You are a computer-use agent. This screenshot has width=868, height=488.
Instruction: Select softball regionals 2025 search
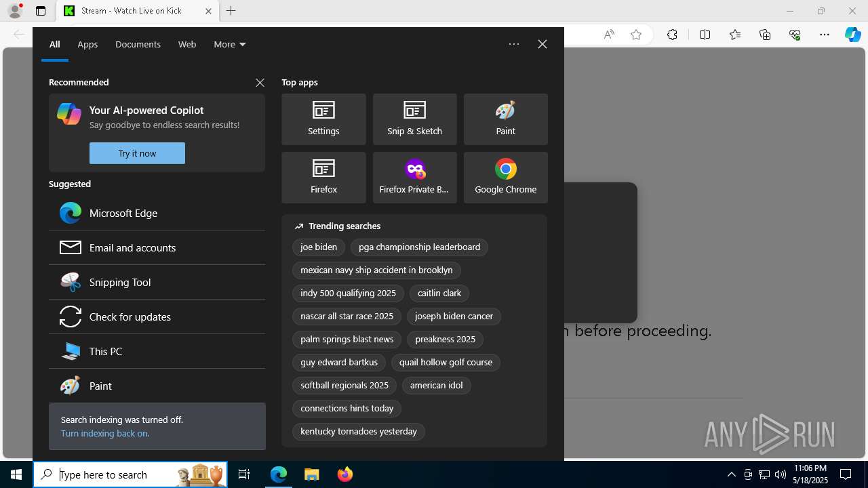(x=344, y=386)
